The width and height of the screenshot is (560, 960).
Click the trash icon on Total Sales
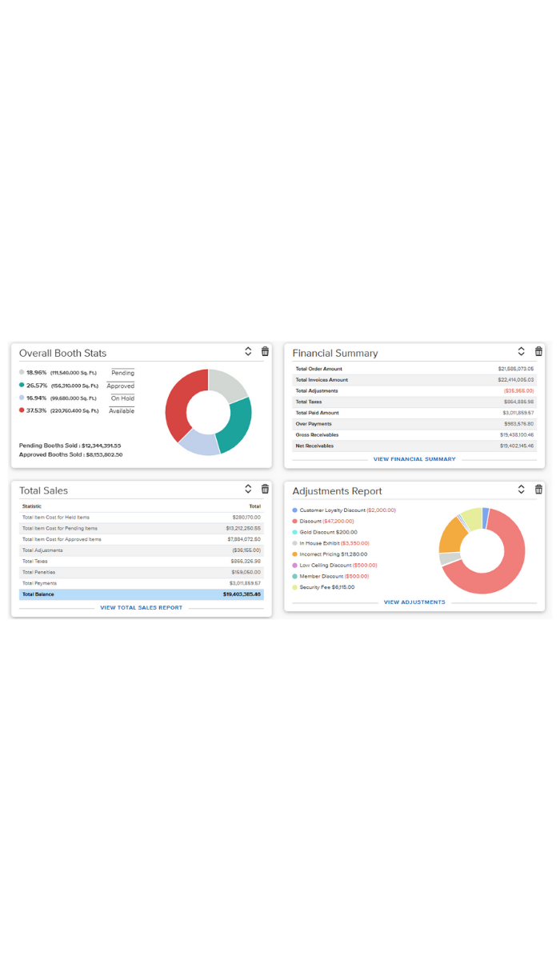click(x=265, y=489)
